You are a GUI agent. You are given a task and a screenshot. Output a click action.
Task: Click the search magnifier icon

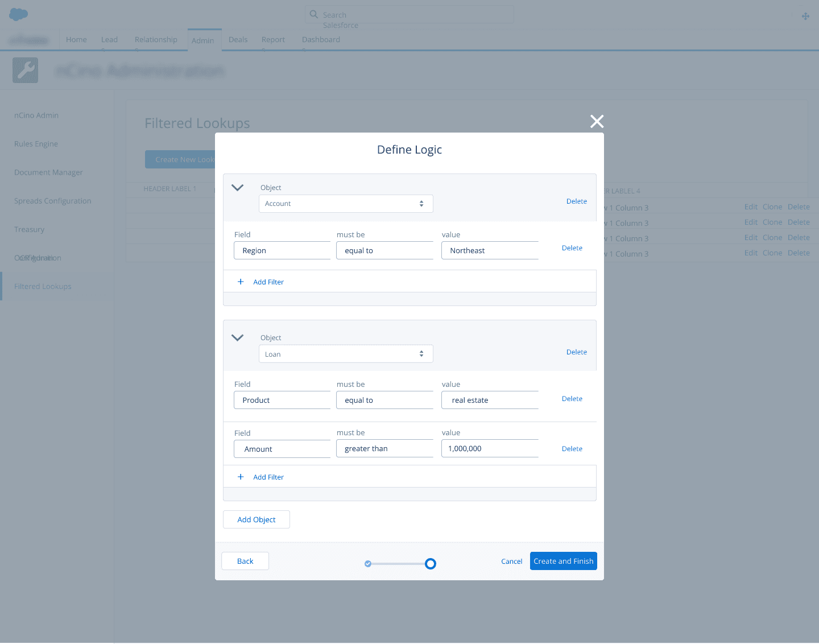[313, 14]
